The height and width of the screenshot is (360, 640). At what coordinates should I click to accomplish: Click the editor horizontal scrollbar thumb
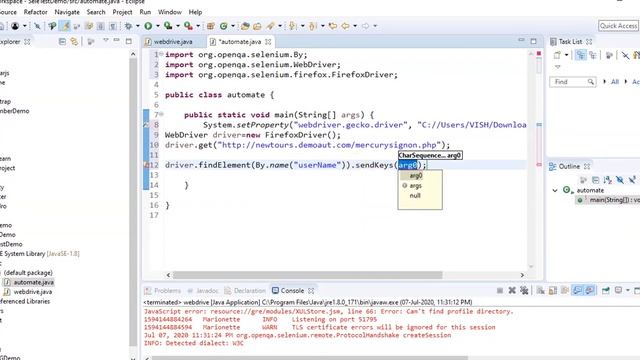(x=307, y=275)
